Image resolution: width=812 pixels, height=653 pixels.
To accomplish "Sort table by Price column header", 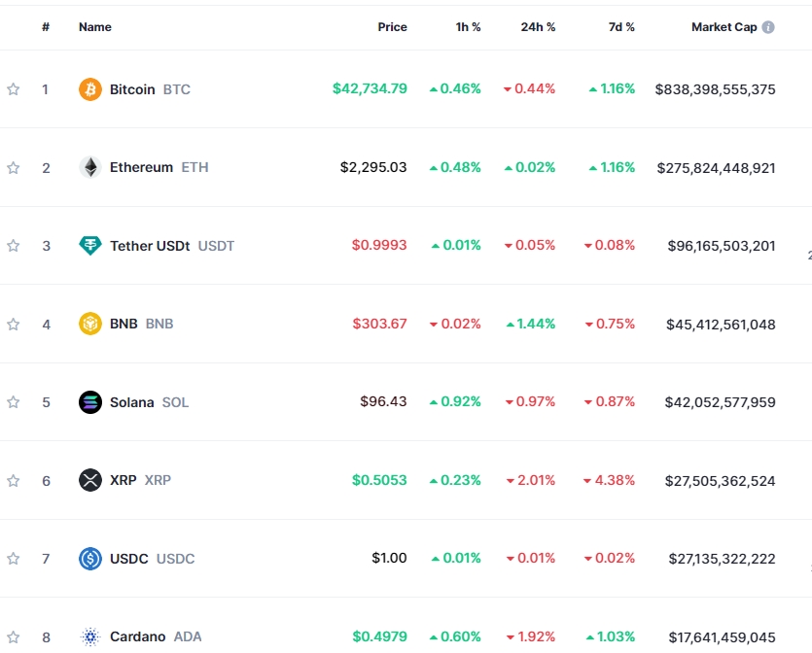I will click(392, 27).
